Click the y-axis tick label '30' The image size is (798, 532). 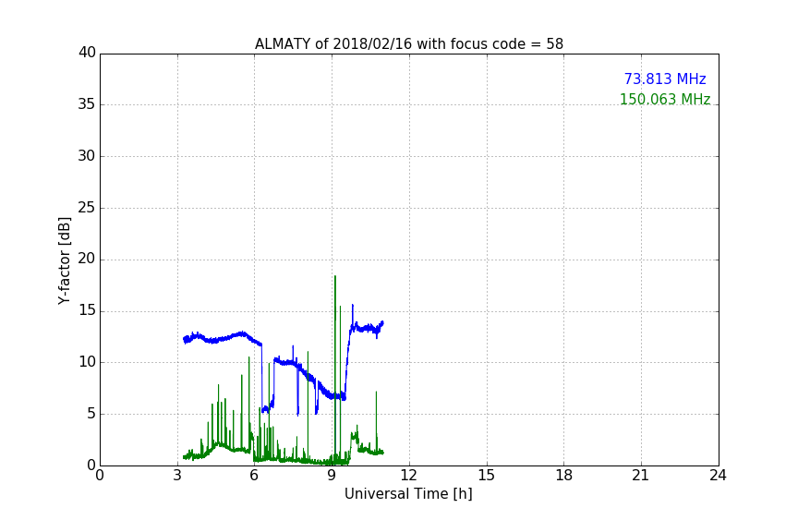tap(87, 156)
